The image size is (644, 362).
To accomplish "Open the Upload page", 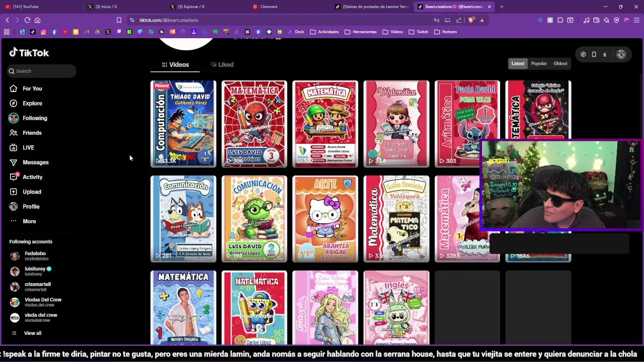I will click(x=25, y=192).
